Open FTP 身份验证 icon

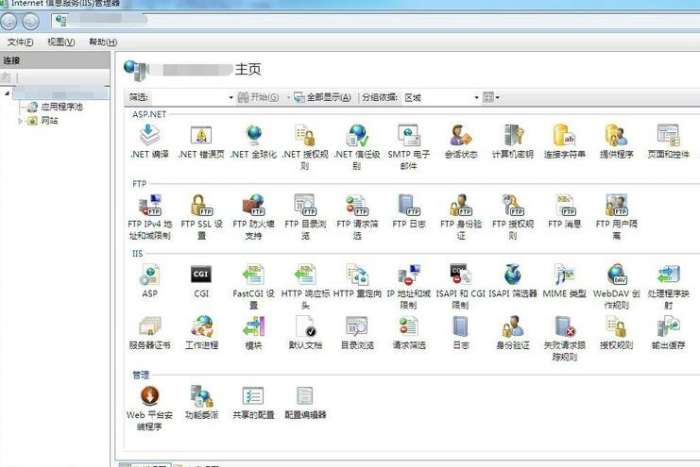[x=461, y=217]
